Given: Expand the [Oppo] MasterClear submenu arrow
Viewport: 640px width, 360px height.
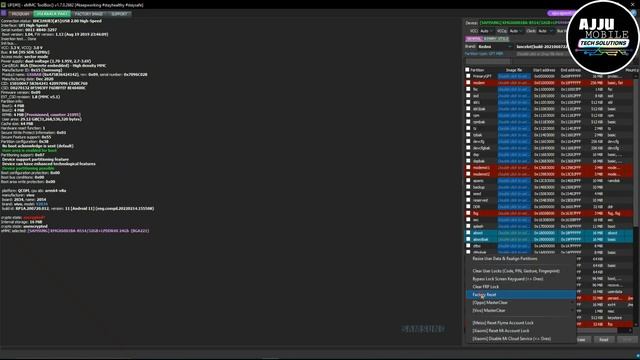Looking at the screenshot, I should [x=572, y=302].
